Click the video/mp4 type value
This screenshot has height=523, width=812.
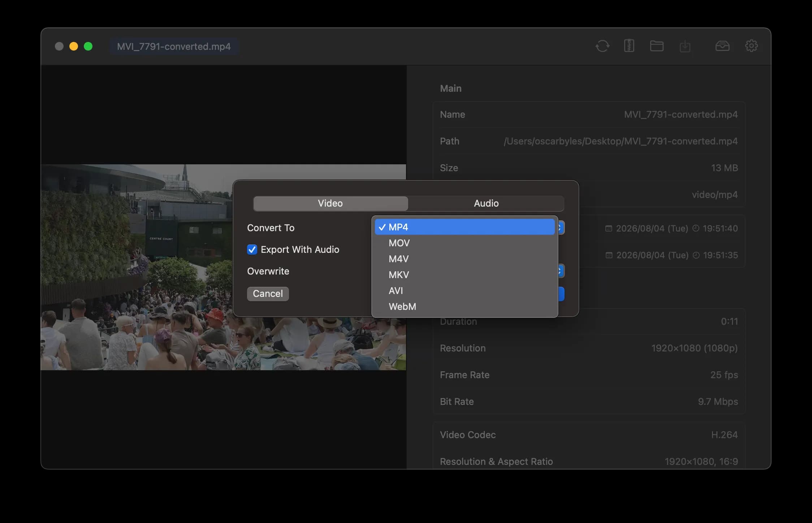click(x=715, y=195)
